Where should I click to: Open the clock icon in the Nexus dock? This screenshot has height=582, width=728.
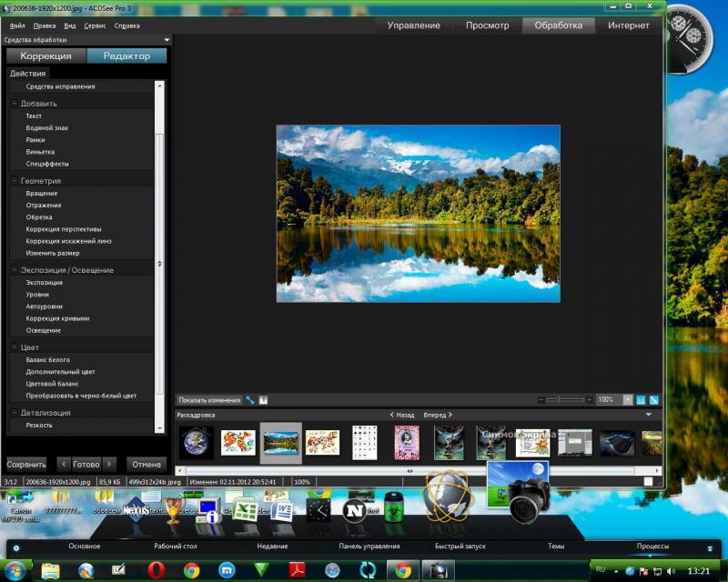pyautogui.click(x=318, y=510)
